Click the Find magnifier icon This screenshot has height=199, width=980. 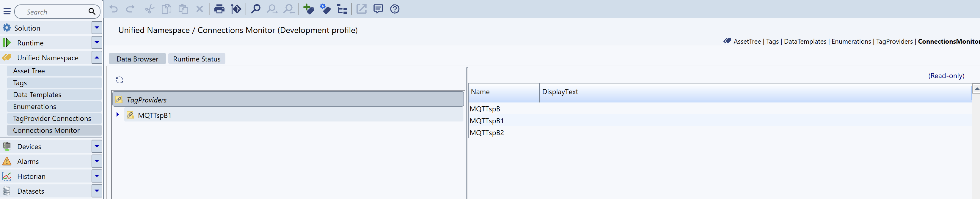pyautogui.click(x=256, y=9)
